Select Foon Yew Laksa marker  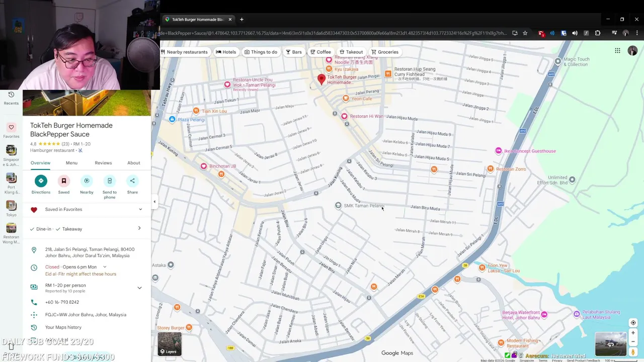[482, 267]
